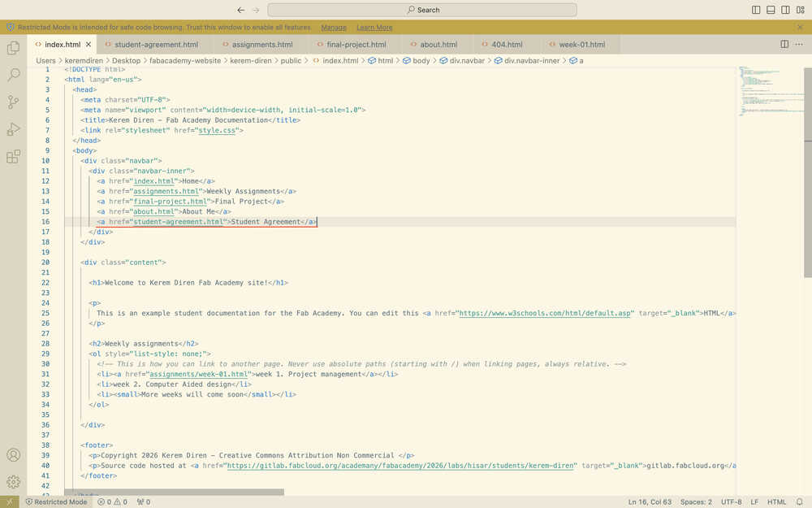
Task: Click the style.css link on line 7
Action: (x=217, y=130)
